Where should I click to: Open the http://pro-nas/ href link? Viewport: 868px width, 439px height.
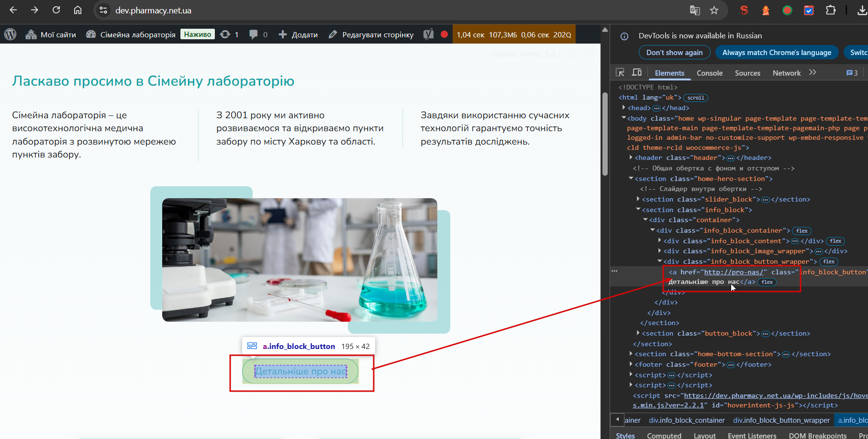coord(734,272)
